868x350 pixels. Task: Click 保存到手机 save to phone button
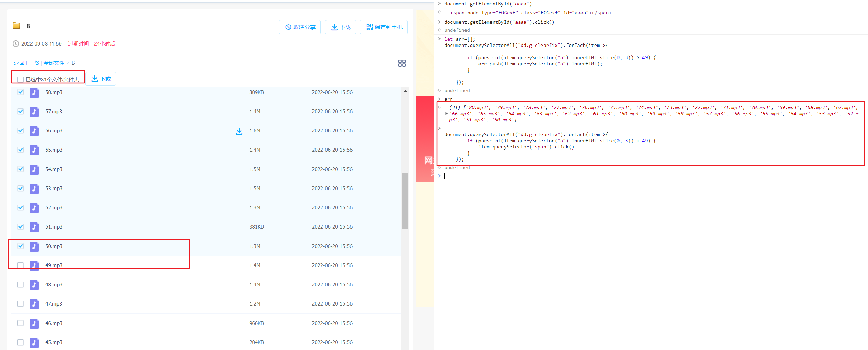click(384, 27)
